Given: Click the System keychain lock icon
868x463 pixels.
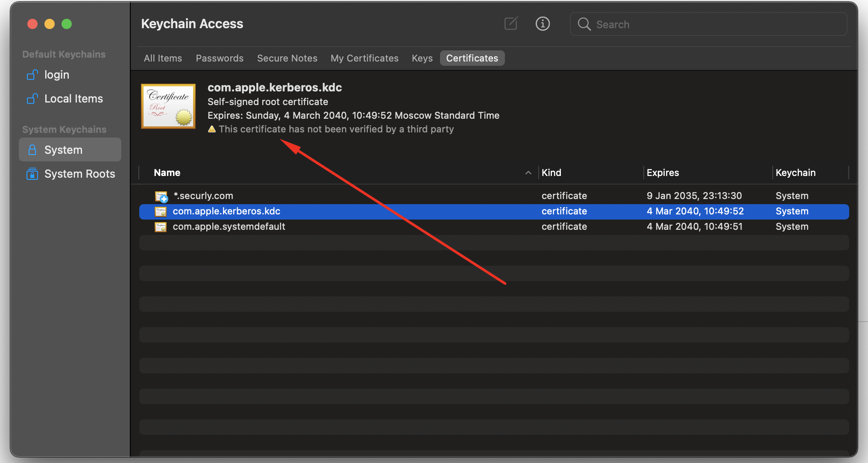Looking at the screenshot, I should point(32,150).
